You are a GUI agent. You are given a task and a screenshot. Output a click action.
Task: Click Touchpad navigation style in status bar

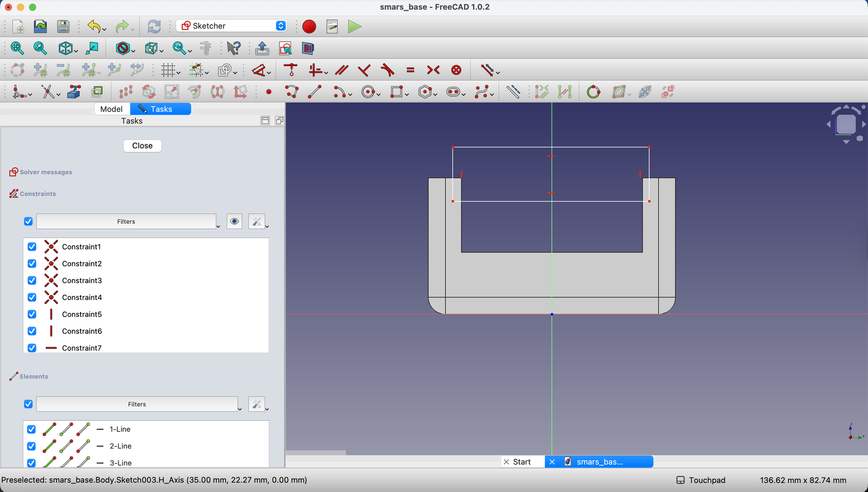[x=701, y=480]
